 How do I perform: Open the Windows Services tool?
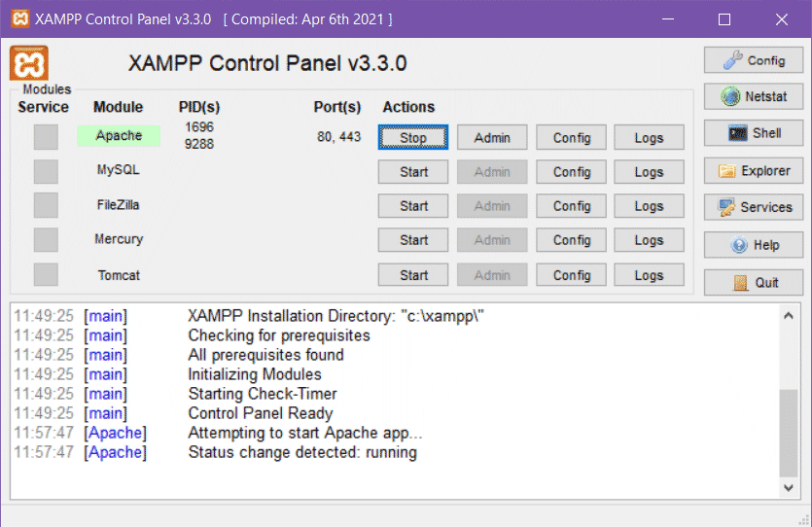click(754, 207)
